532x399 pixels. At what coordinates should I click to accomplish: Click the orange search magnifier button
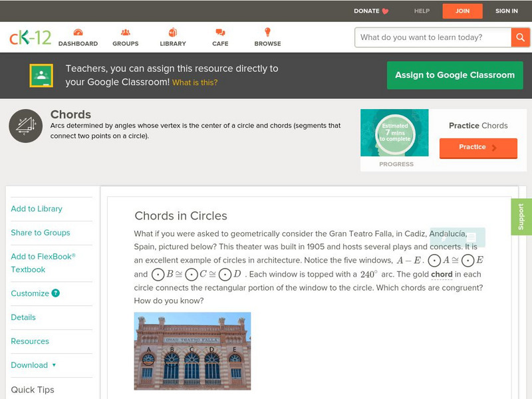coord(520,37)
